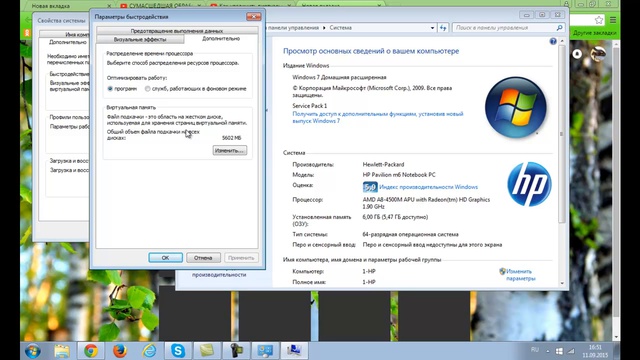Click the System window vertical scrollbar thumb
This screenshot has width=640, height=360.
[x=562, y=134]
